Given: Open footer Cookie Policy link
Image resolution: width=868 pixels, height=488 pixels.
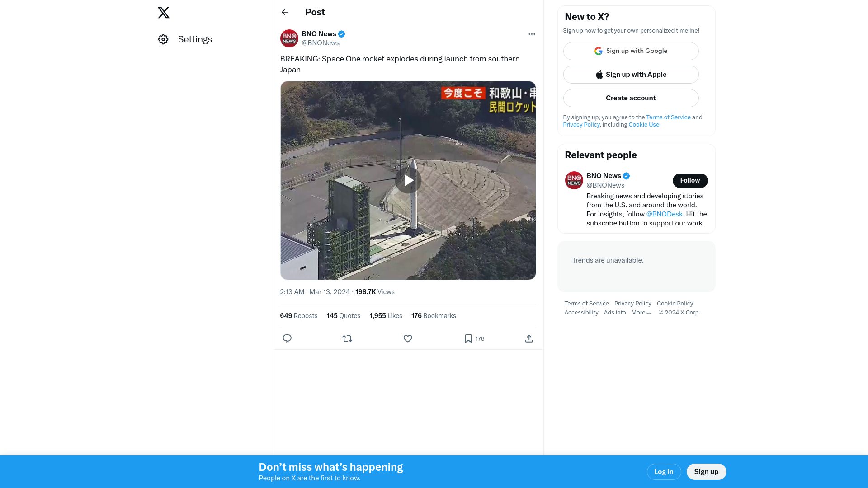Looking at the screenshot, I should tap(675, 304).
